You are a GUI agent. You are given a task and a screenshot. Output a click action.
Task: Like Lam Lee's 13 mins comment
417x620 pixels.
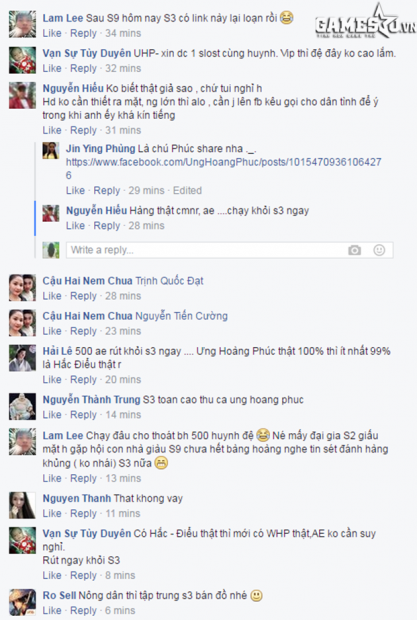[x=52, y=478]
